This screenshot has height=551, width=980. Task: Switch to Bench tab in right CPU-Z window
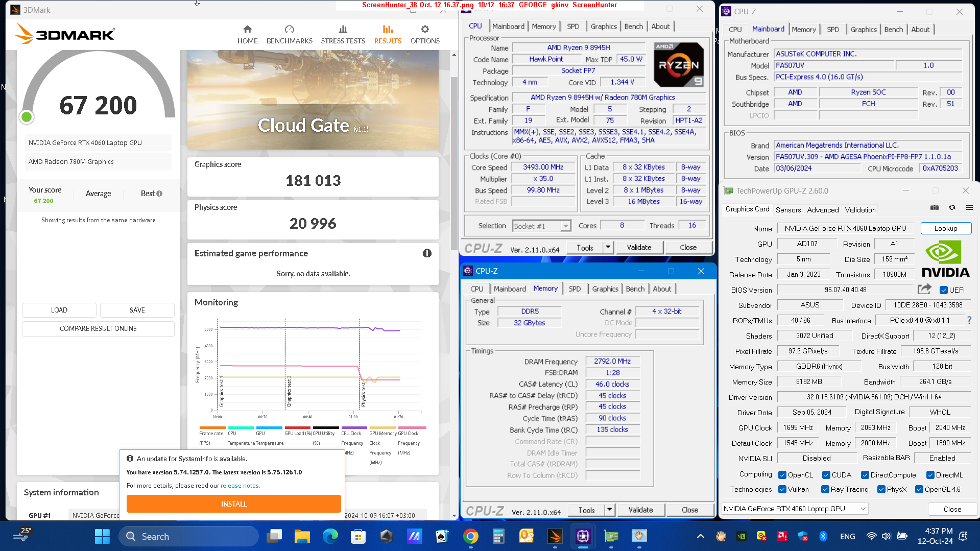tap(893, 30)
